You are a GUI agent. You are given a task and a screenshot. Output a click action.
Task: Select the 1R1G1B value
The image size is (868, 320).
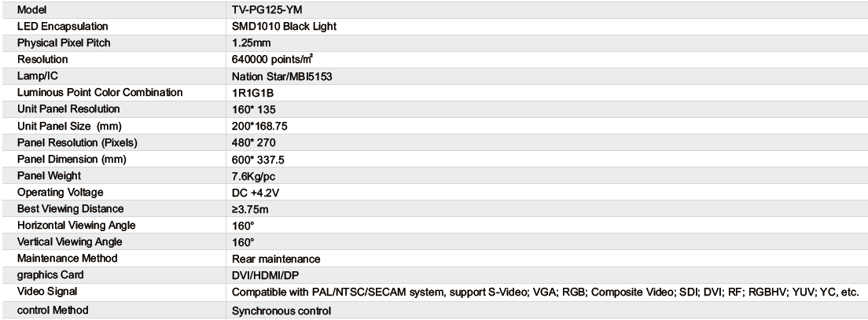tap(251, 93)
